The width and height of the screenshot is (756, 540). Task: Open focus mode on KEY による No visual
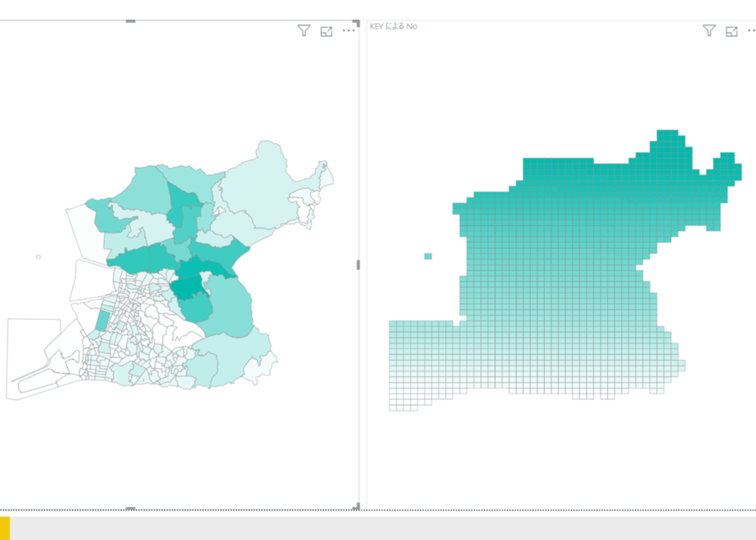pos(732,31)
